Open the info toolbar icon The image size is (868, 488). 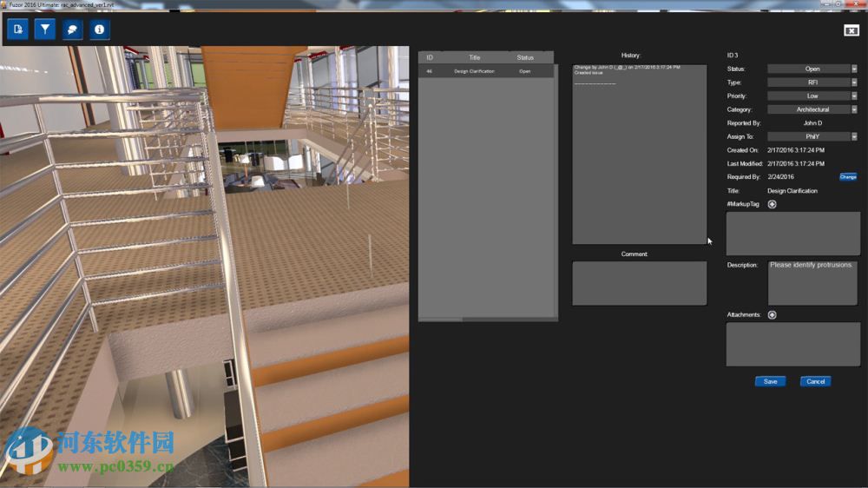[99, 30]
